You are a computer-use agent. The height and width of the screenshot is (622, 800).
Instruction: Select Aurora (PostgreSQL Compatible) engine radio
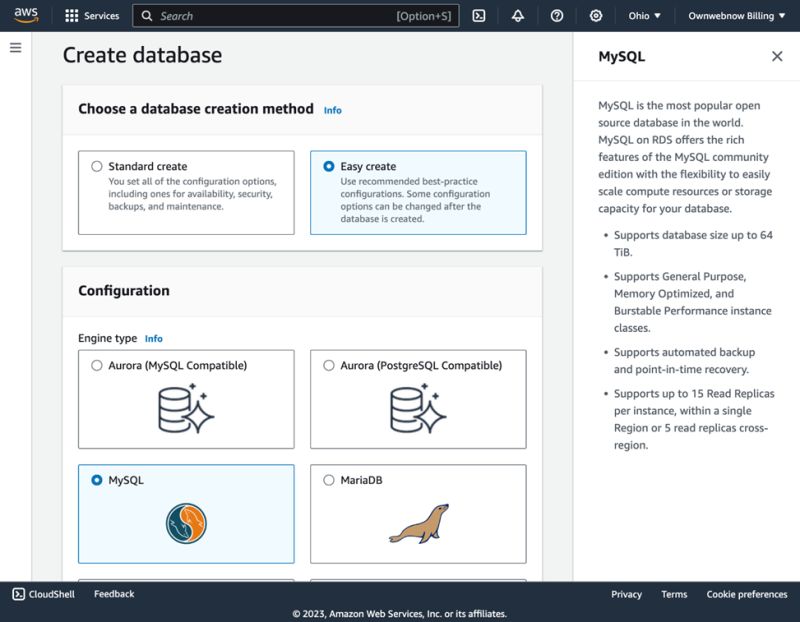click(329, 365)
